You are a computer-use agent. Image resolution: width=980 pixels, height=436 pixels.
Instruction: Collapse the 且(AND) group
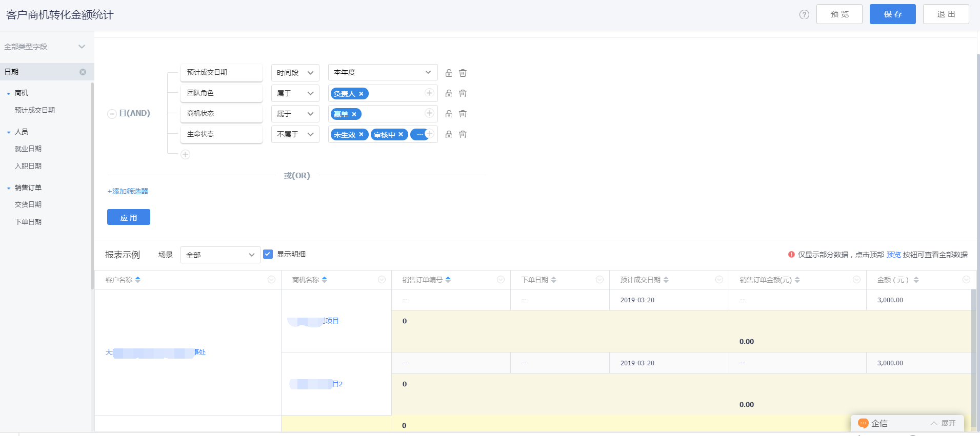(x=112, y=114)
